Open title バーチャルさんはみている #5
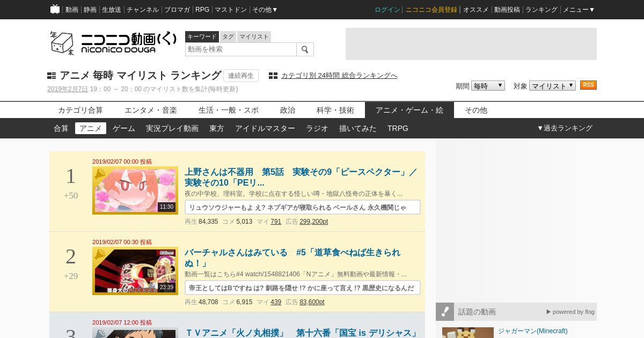 tap(292, 258)
